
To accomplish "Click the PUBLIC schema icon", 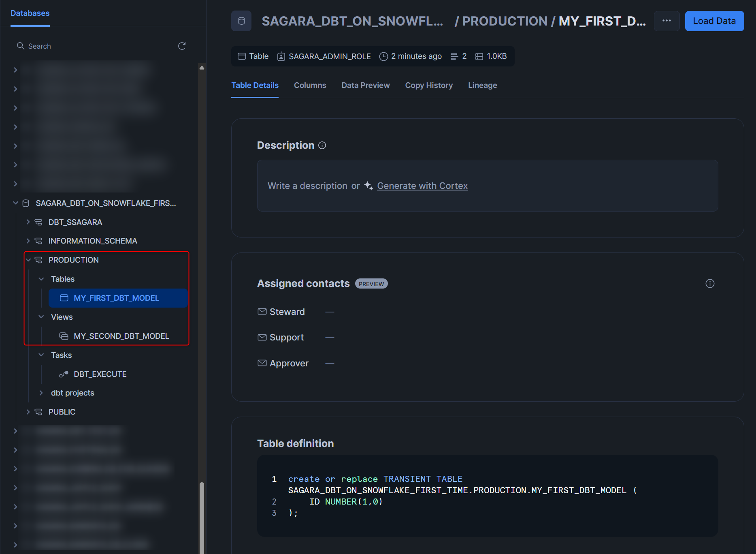I will pyautogui.click(x=38, y=412).
